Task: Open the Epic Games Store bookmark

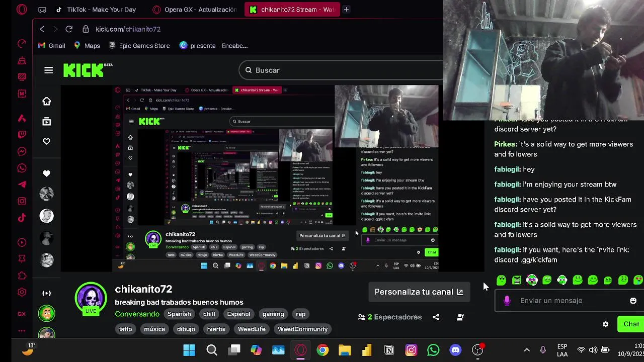Action: coord(138,46)
